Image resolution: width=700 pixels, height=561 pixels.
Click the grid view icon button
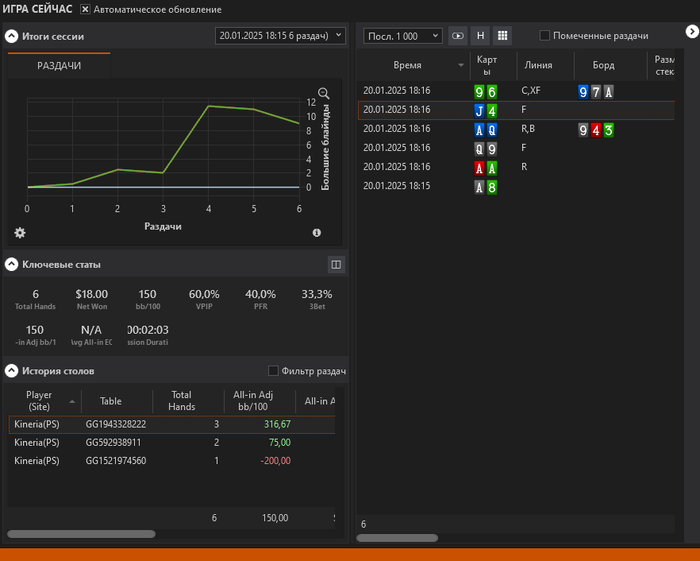point(502,35)
